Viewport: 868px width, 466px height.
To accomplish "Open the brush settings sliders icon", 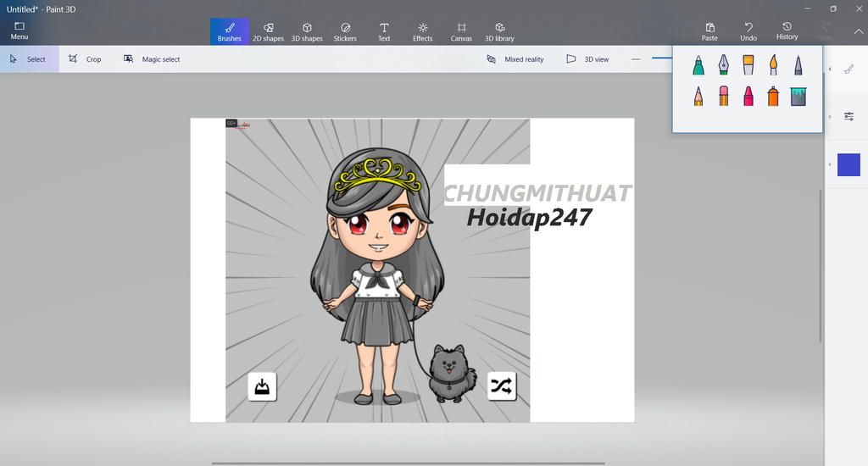I will point(849,116).
